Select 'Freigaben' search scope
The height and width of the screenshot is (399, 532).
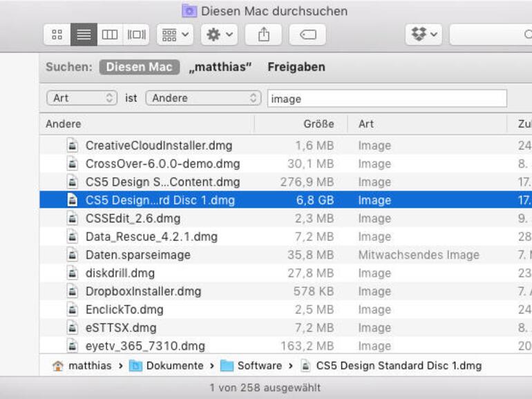pyautogui.click(x=296, y=67)
